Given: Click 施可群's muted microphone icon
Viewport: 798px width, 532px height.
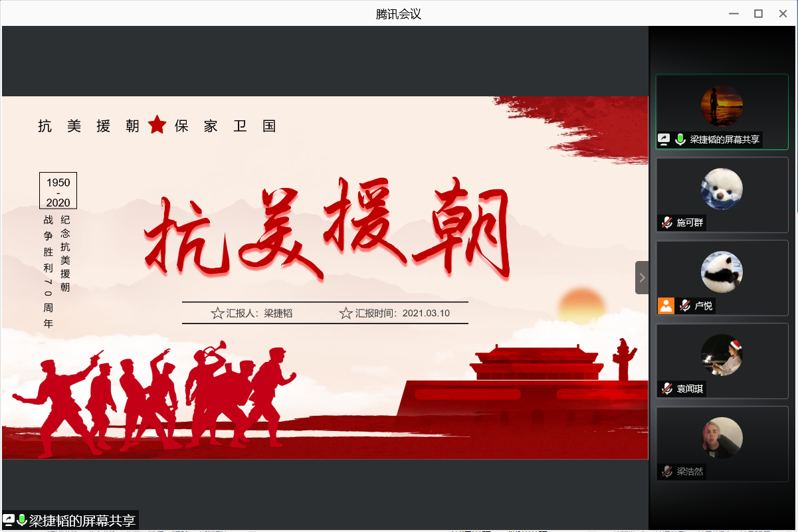Looking at the screenshot, I should pos(666,222).
